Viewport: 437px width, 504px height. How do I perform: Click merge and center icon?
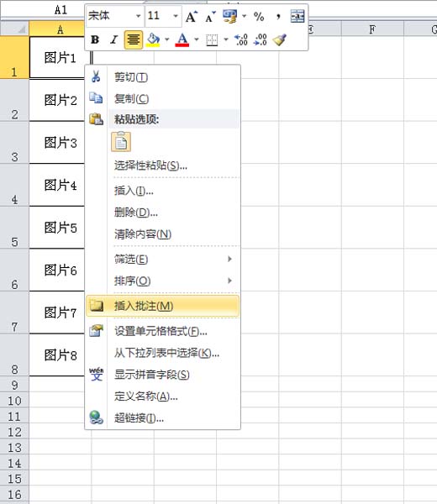click(x=297, y=16)
